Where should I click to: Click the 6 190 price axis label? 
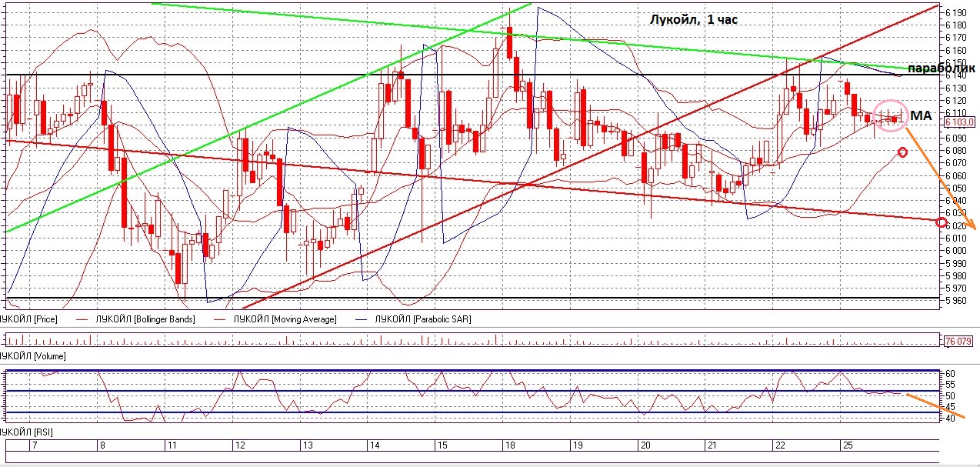click(956, 12)
